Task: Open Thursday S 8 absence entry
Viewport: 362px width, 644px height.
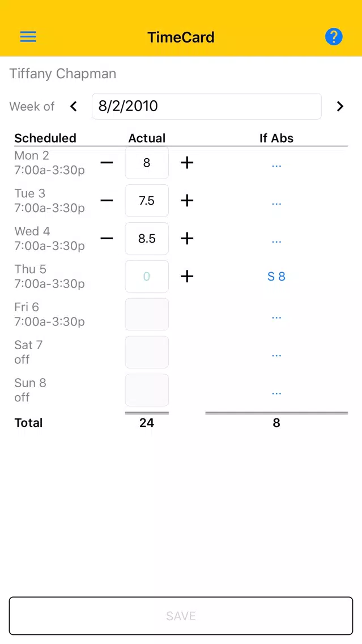Action: click(276, 277)
